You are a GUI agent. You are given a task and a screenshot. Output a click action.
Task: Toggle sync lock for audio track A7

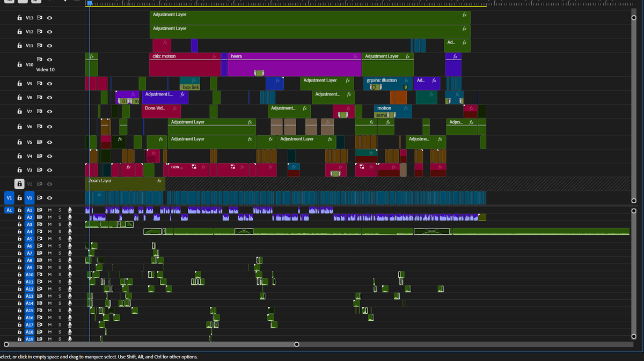[x=40, y=253]
